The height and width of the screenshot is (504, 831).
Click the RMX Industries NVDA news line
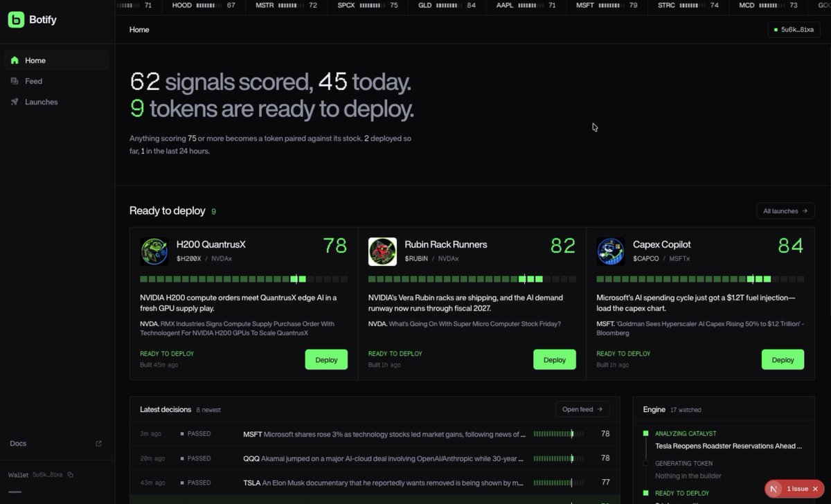click(238, 328)
